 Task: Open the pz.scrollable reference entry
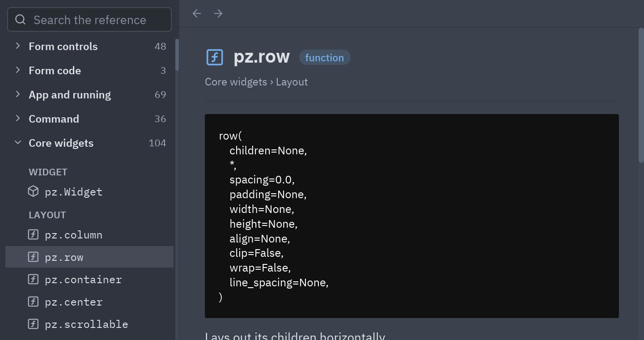point(89,324)
